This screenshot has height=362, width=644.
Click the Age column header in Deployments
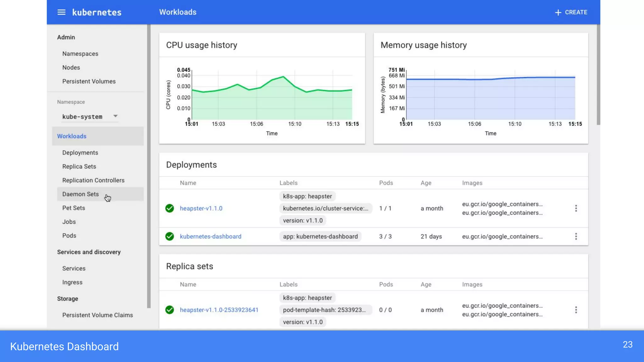pyautogui.click(x=426, y=183)
